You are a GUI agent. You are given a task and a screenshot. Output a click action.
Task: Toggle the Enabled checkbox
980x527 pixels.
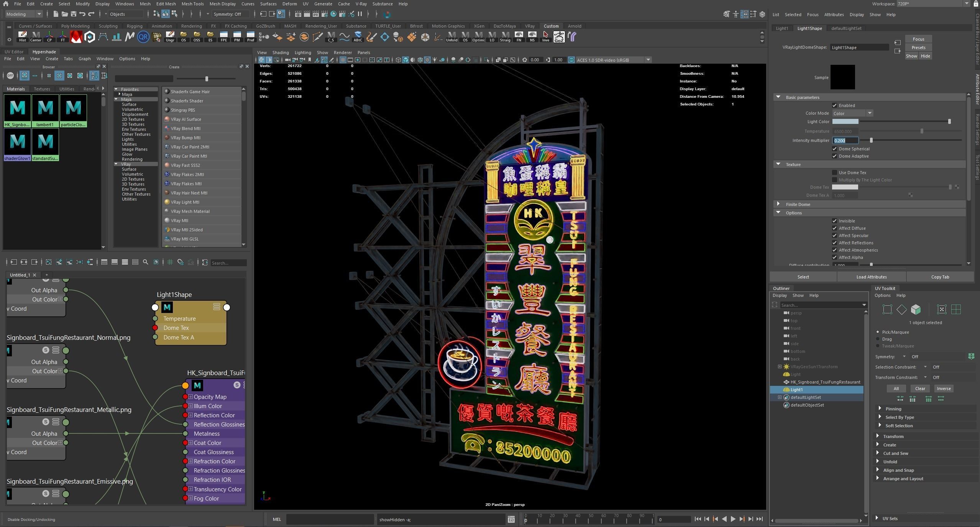coord(834,105)
